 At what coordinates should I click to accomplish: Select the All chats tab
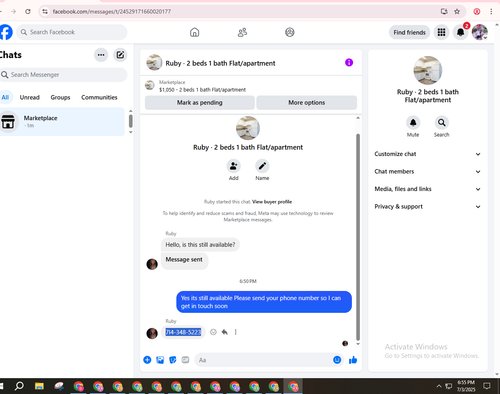(5, 97)
